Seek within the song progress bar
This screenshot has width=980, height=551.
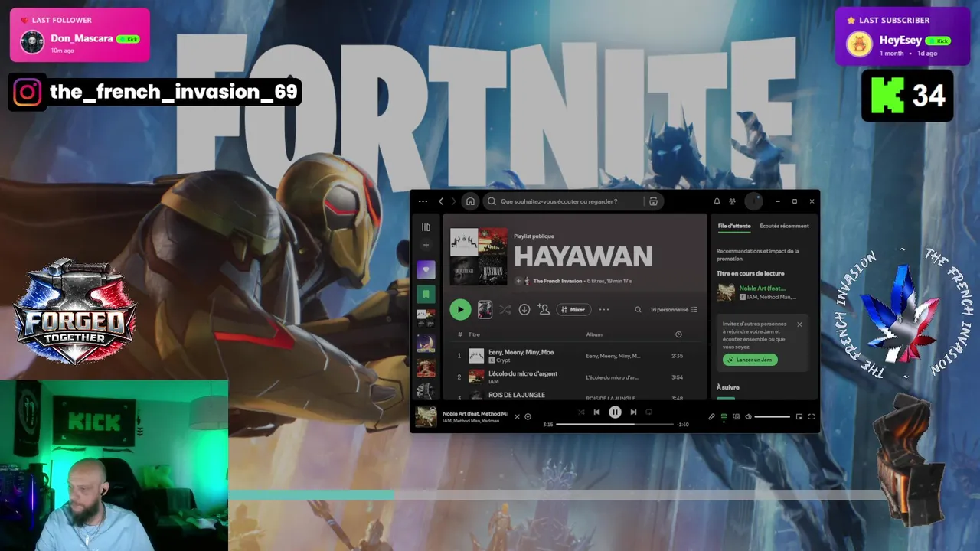click(615, 424)
